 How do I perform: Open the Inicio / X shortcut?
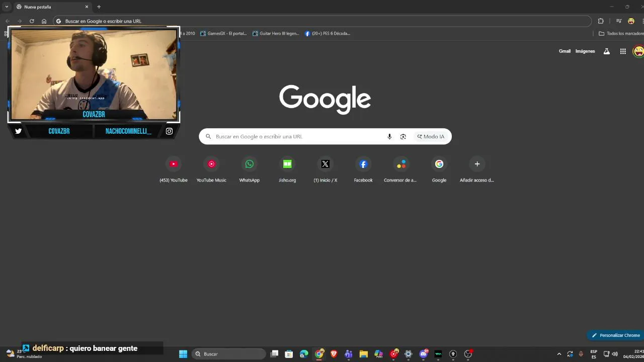325,169
